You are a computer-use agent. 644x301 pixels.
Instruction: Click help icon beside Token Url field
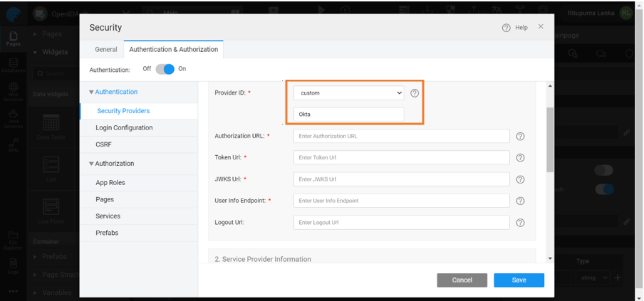click(520, 158)
